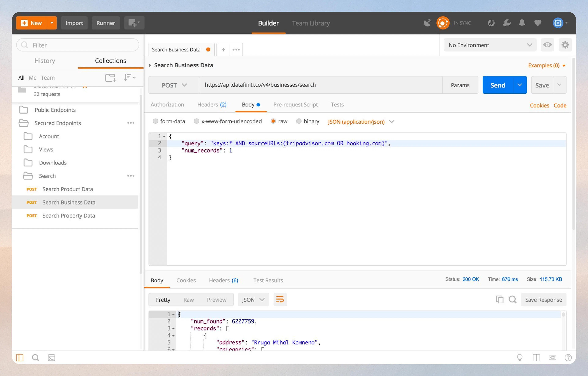Click the sync status orb icon
This screenshot has width=588, height=376.
click(443, 23)
